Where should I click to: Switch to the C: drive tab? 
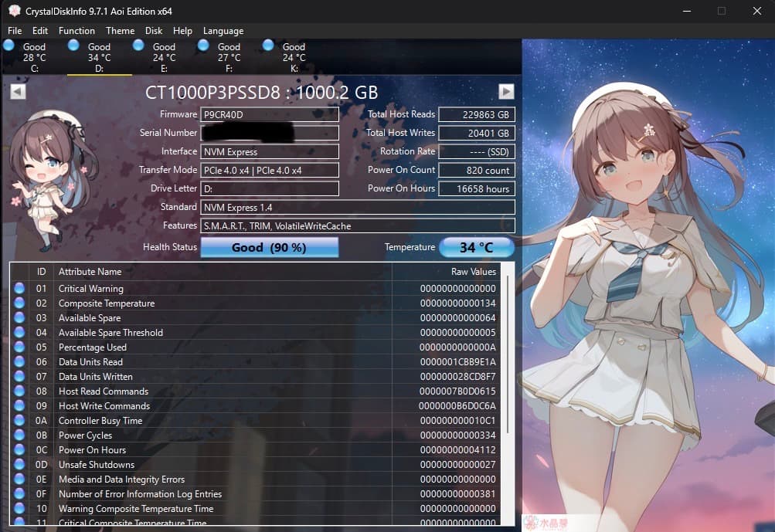[x=35, y=57]
